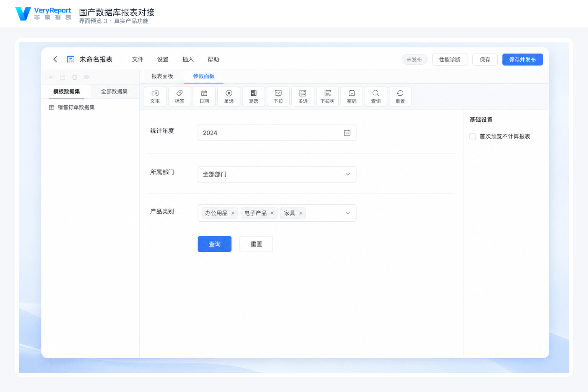Insert a 文本 text control
The image size is (588, 392).
(x=155, y=96)
